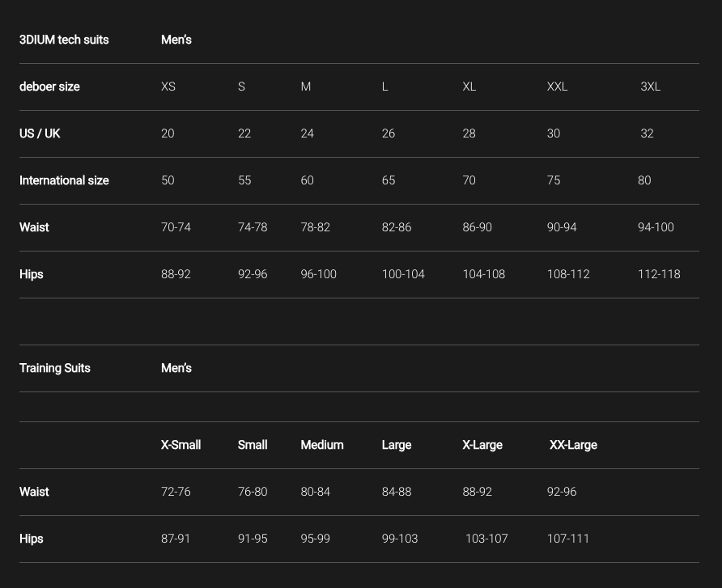Screen dimensions: 722x588
Task: Select training suit hips value 87-91
Action: tap(176, 539)
